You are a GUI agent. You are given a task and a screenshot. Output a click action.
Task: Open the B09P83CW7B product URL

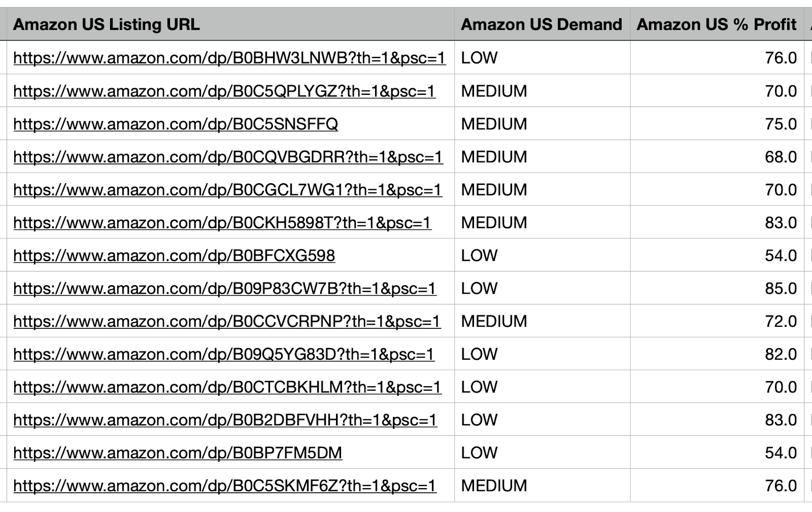pos(225,289)
